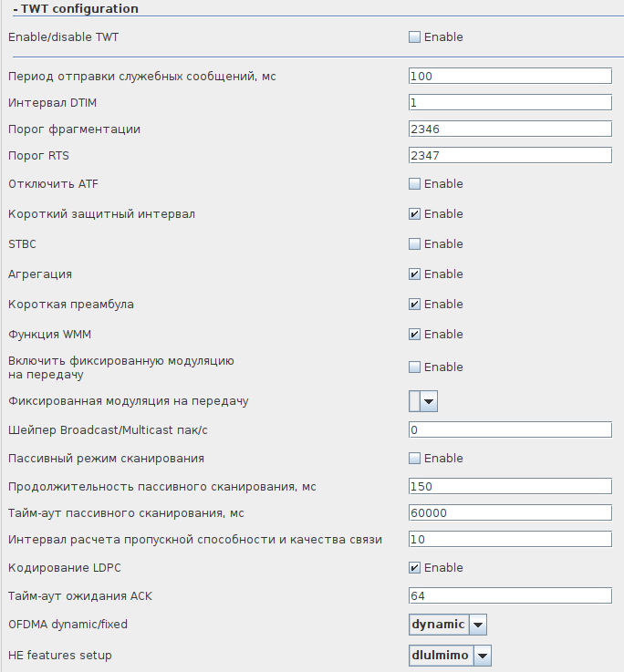Expand the HE features setup dropdown
The width and height of the screenshot is (624, 672).
pyautogui.click(x=483, y=656)
